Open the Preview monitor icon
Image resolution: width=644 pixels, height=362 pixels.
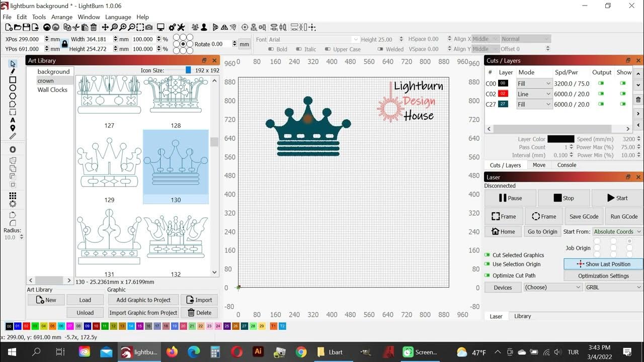pos(161,27)
